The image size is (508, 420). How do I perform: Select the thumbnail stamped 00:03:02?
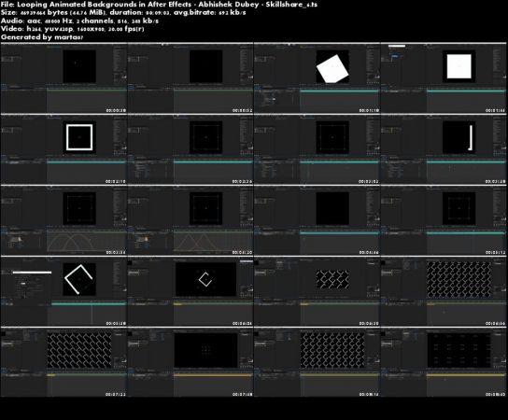click(317, 149)
